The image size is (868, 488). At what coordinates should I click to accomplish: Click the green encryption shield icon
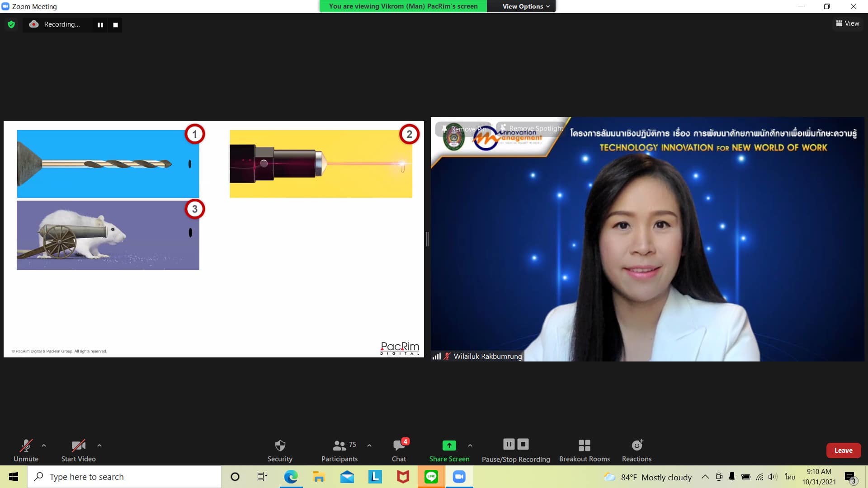11,24
